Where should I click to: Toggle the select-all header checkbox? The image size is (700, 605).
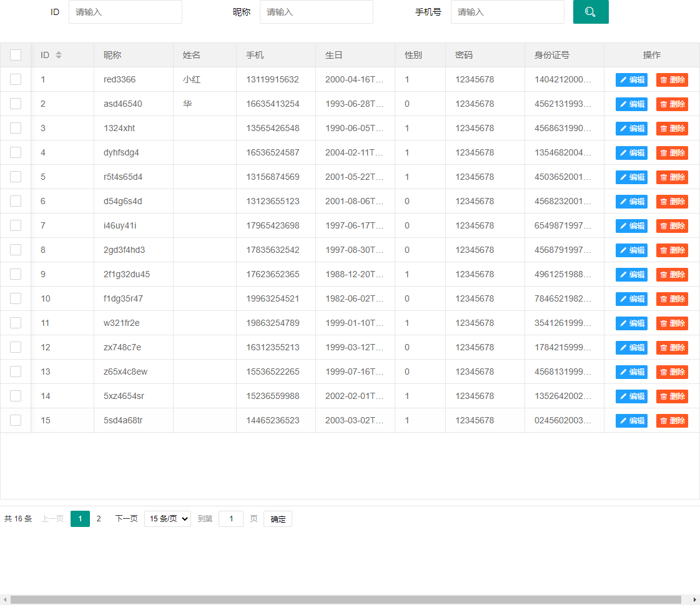tap(16, 55)
